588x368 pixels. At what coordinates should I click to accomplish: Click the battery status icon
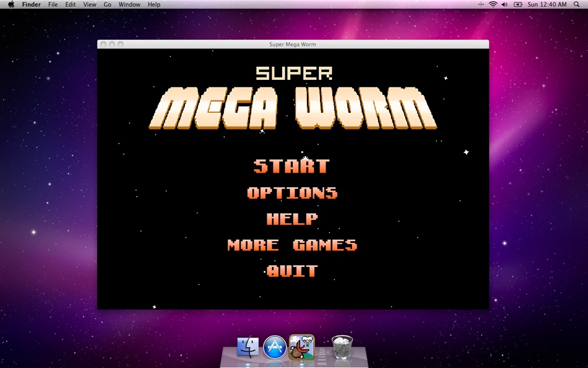518,4
